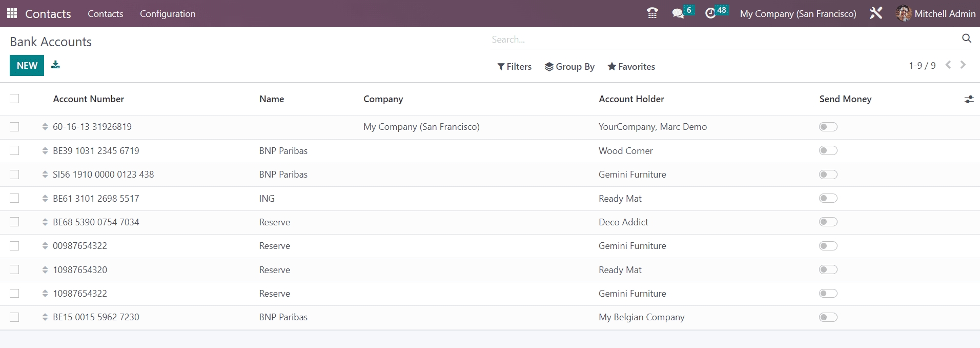Enable Send Money for Wood Corner

pos(828,150)
